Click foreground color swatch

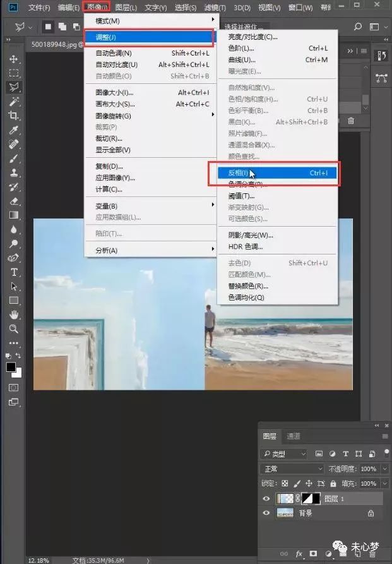pos(11,367)
